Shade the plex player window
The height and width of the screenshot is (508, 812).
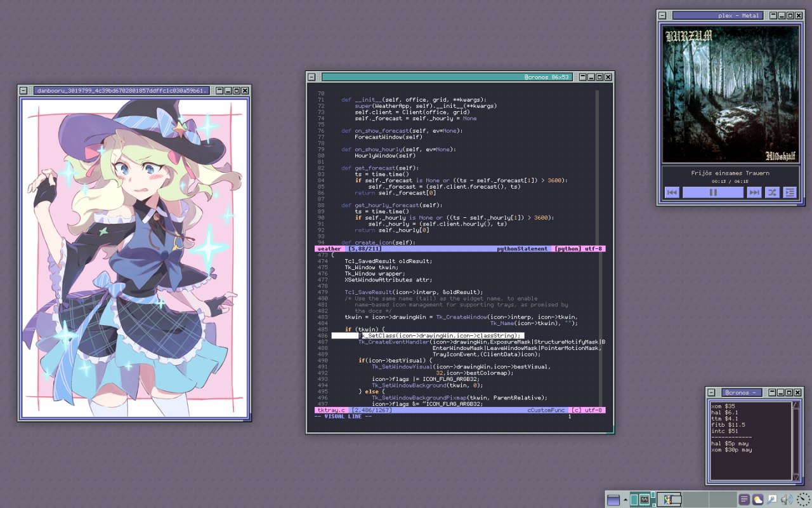point(773,15)
